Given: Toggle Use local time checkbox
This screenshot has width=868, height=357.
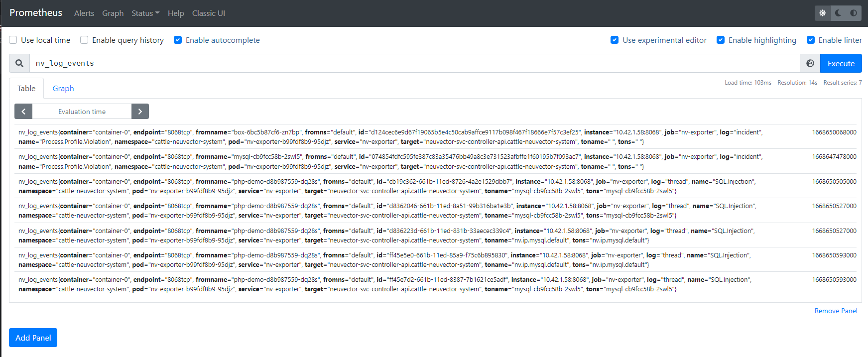Looking at the screenshot, I should 13,40.
